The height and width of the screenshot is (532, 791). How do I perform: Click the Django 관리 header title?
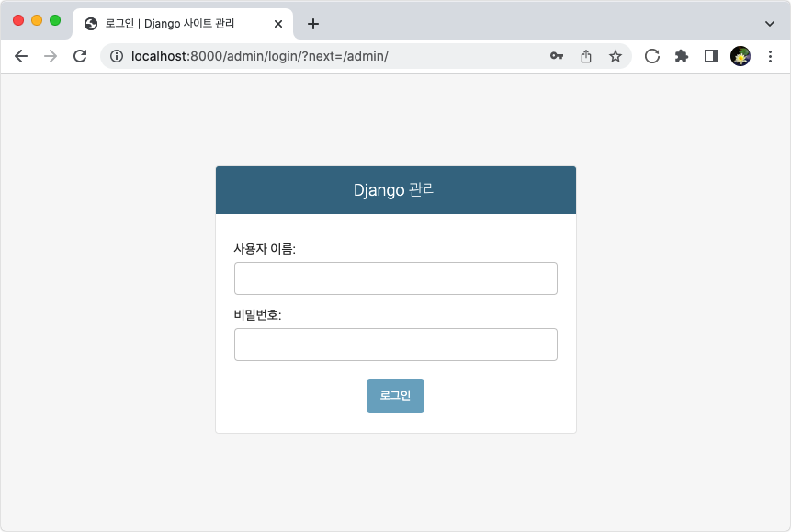pyautogui.click(x=395, y=190)
